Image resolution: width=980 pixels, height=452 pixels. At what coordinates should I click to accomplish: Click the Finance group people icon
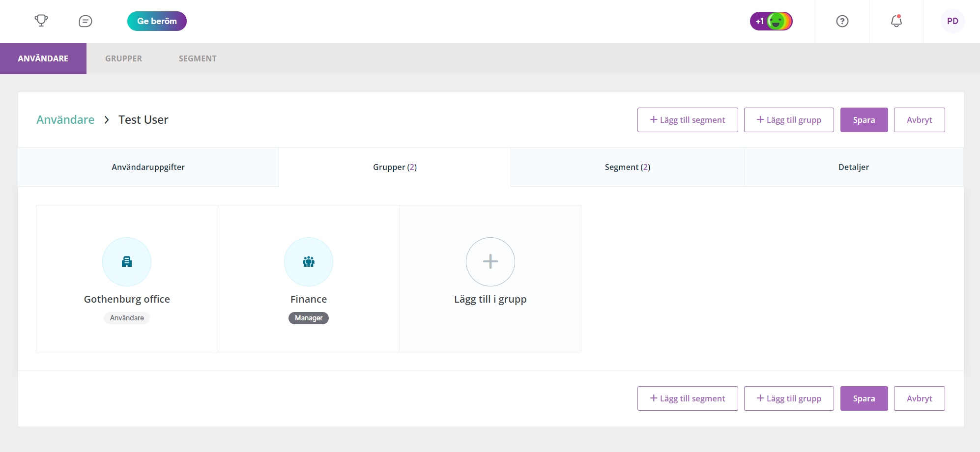pyautogui.click(x=309, y=262)
